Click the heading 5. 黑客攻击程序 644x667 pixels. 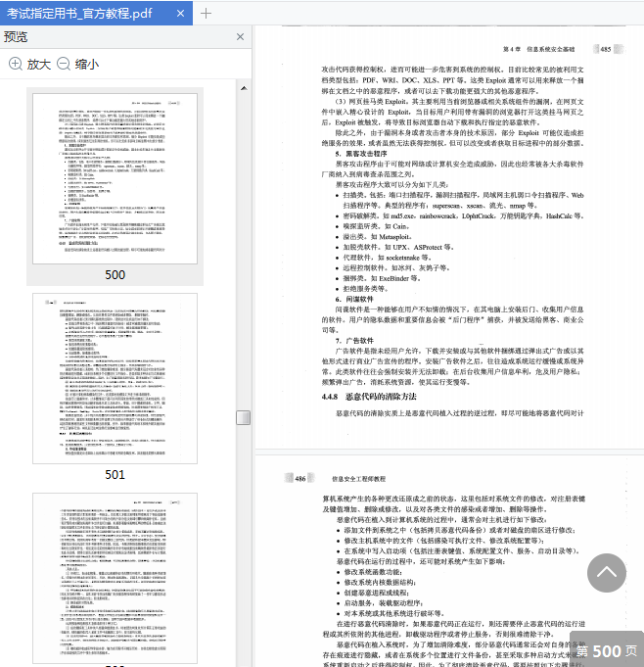click(361, 154)
